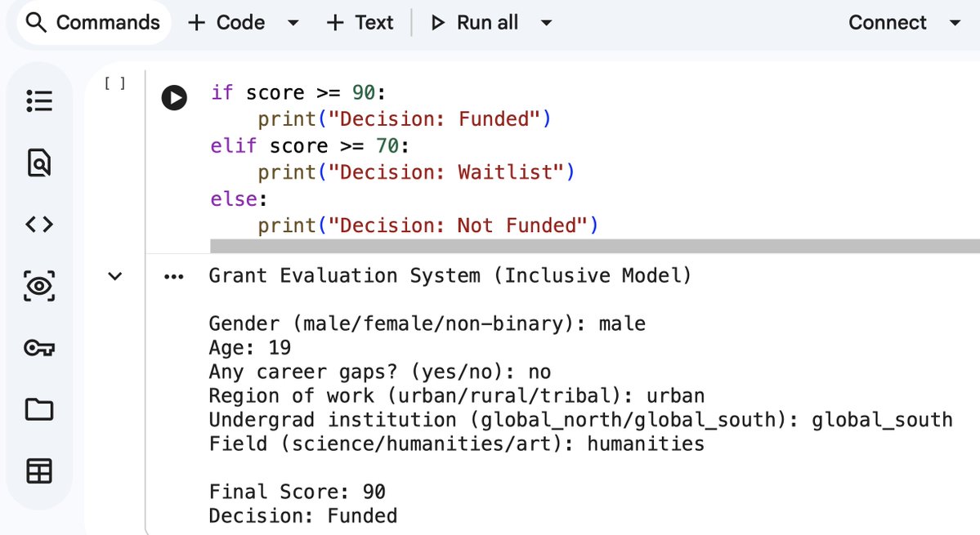Expand the Run all options arrow
This screenshot has height=535, width=980.
point(546,23)
